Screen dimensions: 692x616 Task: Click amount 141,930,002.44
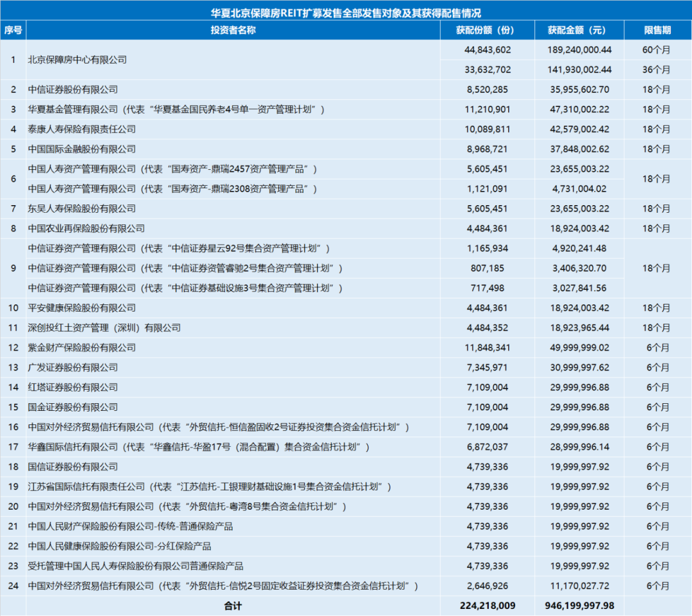coord(579,70)
